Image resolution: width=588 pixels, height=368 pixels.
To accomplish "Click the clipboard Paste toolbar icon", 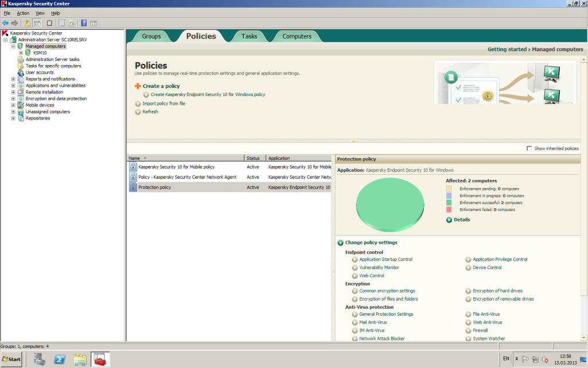I will point(49,23).
